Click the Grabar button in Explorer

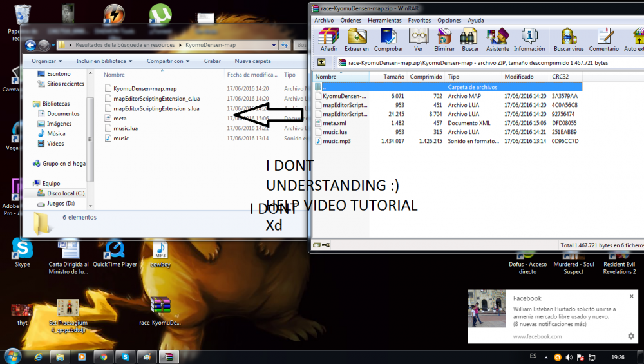(x=212, y=61)
